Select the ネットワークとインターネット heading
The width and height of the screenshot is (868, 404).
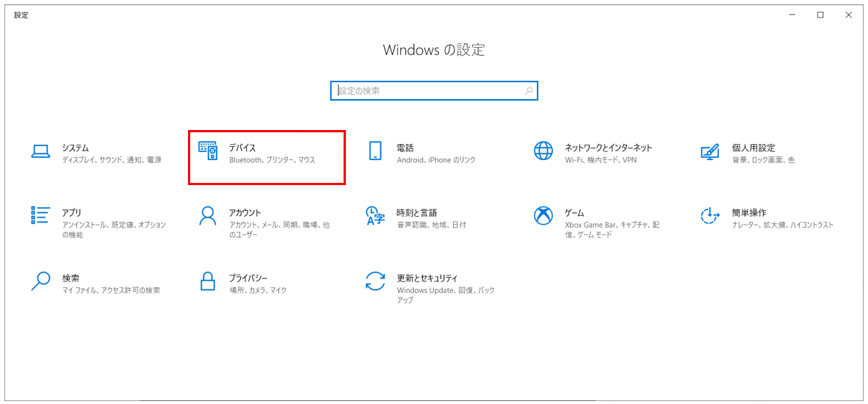(608, 148)
